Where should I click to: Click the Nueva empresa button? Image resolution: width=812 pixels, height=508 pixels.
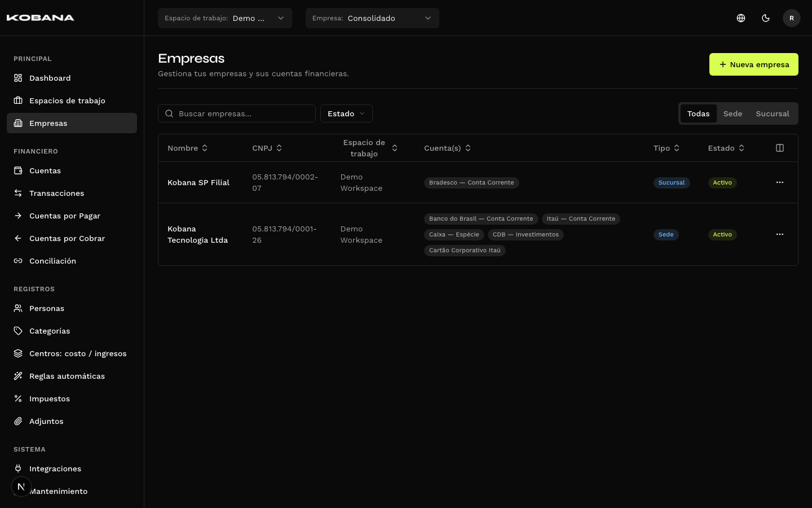point(753,64)
